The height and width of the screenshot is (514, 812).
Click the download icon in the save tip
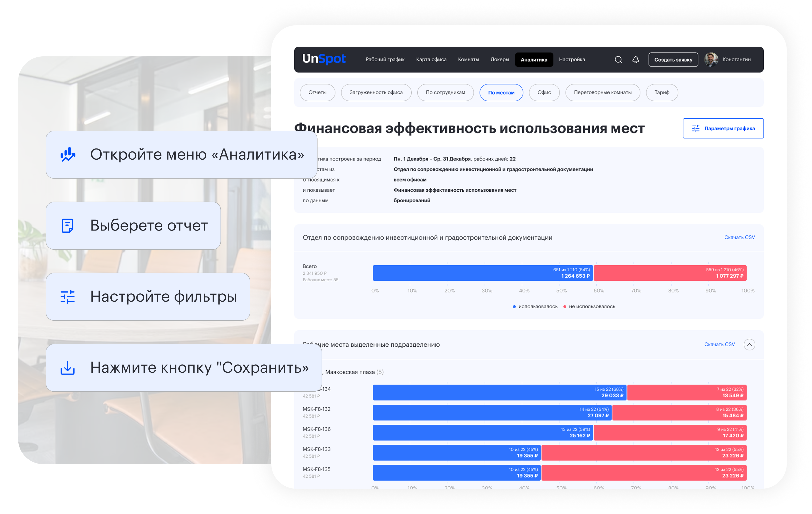[68, 368]
